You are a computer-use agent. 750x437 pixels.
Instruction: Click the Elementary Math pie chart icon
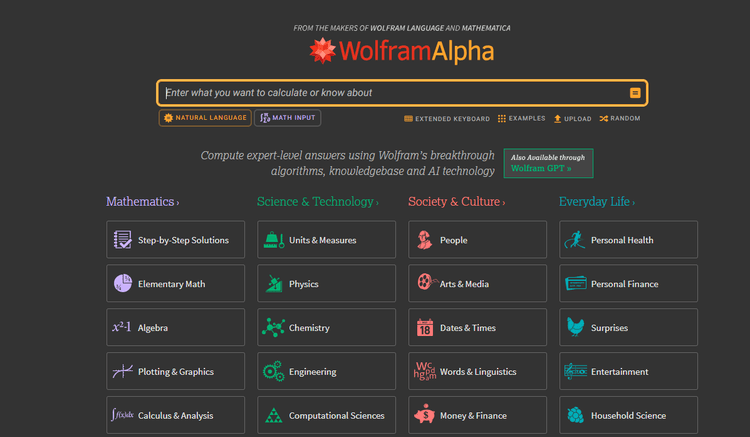coord(122,284)
